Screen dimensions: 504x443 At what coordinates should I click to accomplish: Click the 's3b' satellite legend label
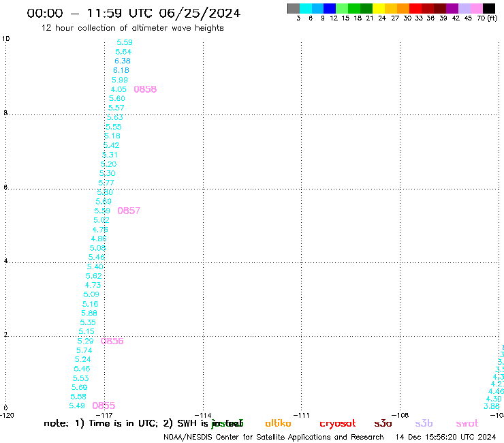[424, 424]
